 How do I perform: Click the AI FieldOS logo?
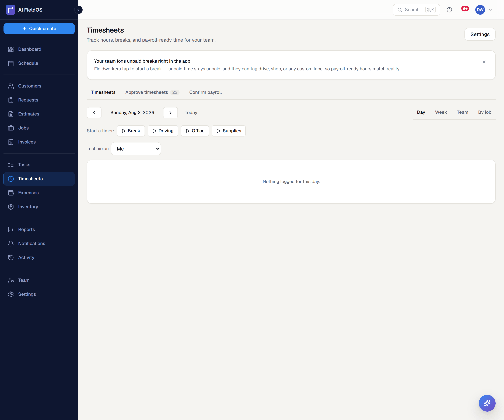tap(10, 10)
